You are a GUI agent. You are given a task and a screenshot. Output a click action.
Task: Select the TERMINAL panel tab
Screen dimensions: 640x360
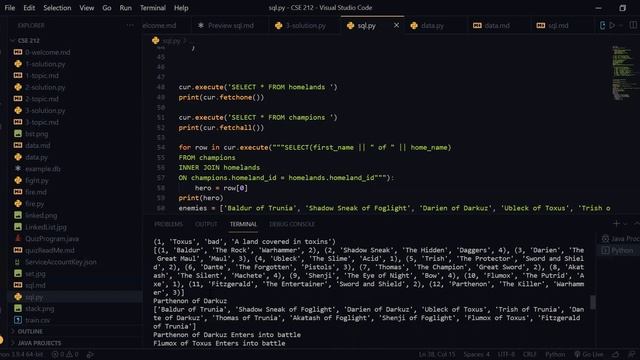tap(243, 224)
